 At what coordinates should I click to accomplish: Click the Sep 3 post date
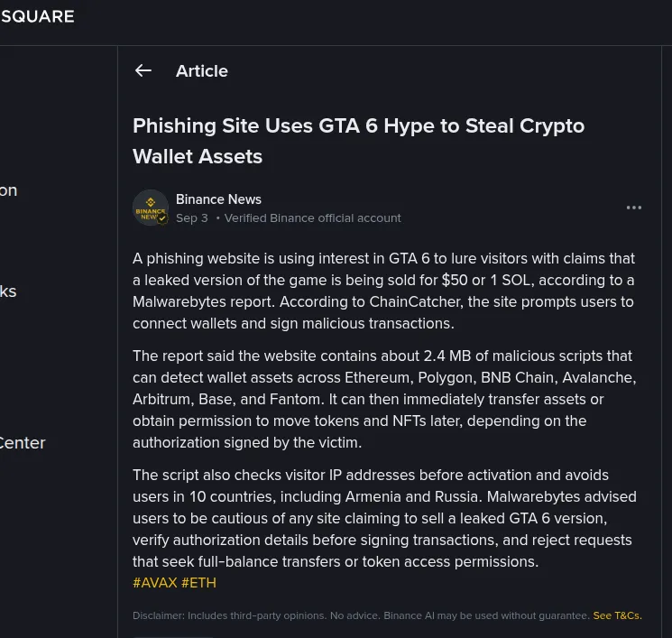191,218
